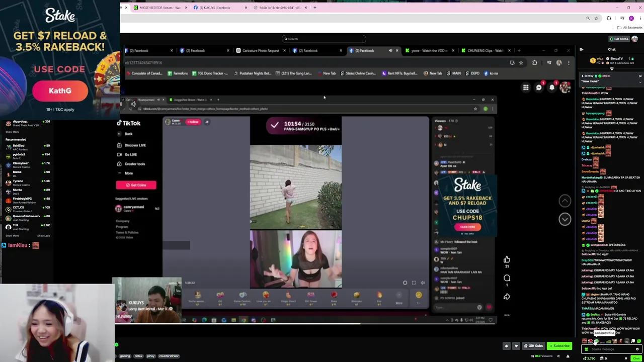Click the Kick search field
644x362 pixels.
click(x=324, y=39)
